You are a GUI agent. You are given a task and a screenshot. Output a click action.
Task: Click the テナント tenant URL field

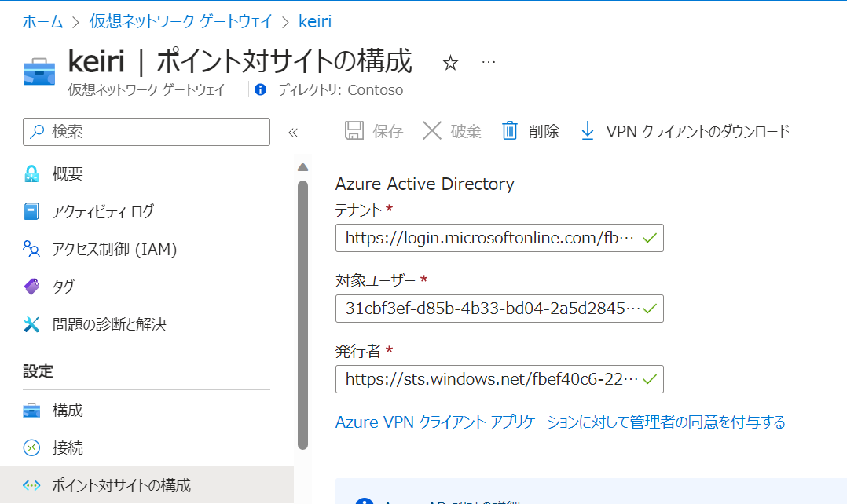point(499,238)
